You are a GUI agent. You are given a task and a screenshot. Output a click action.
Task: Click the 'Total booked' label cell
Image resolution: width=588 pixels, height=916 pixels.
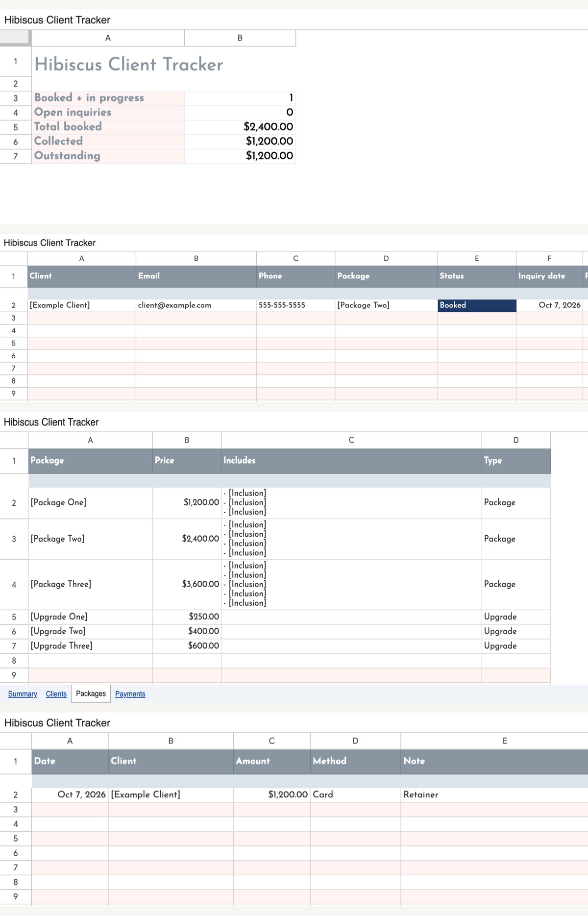[x=108, y=126]
